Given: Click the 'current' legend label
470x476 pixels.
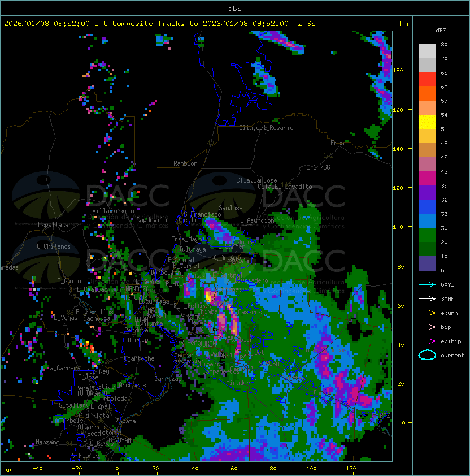Looking at the screenshot, I should pos(452,356).
